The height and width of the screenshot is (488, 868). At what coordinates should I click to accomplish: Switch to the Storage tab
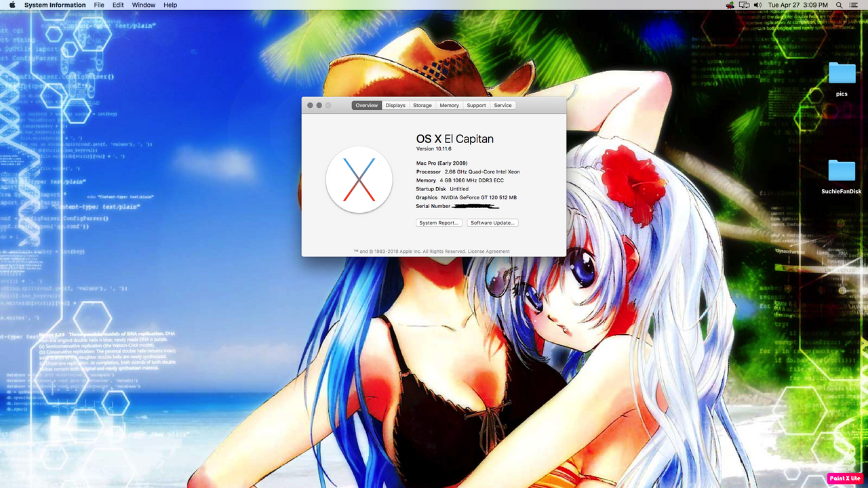click(422, 105)
